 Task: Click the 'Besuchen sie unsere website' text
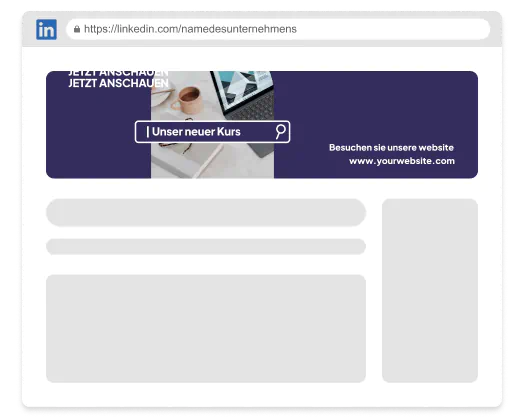391,147
